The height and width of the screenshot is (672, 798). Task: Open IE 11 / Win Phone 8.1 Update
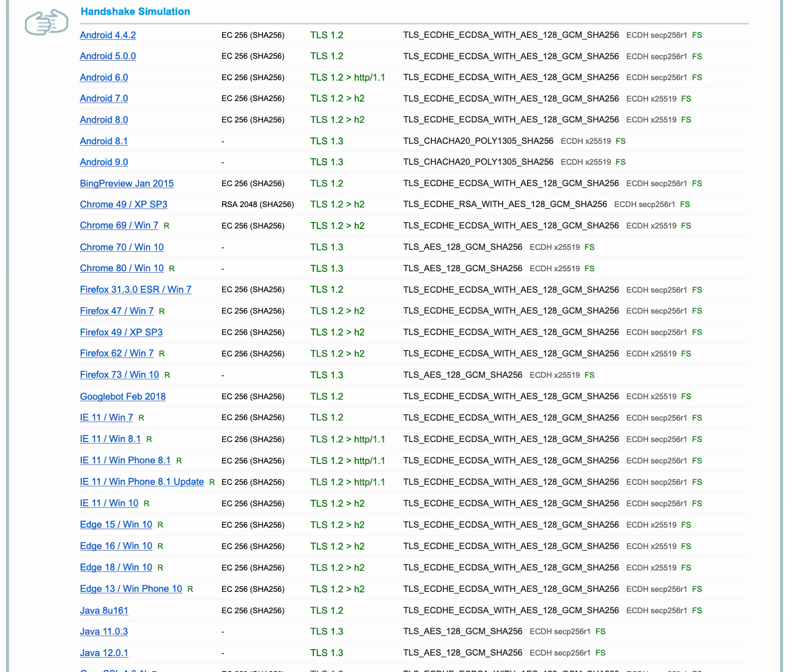click(x=142, y=481)
